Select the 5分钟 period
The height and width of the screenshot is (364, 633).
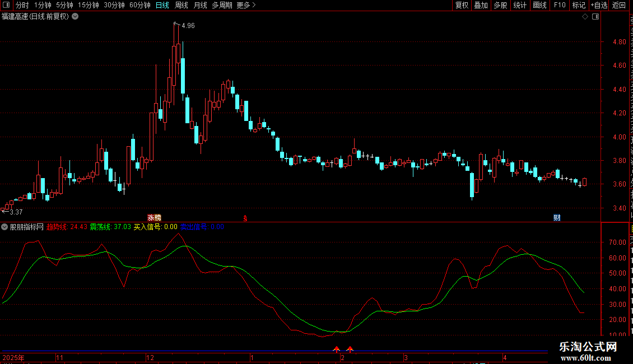(x=64, y=5)
